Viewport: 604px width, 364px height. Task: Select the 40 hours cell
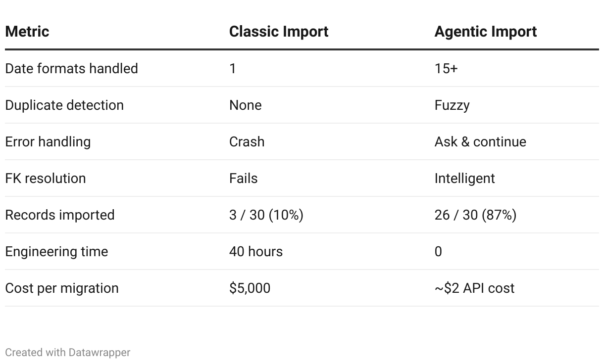tap(256, 251)
